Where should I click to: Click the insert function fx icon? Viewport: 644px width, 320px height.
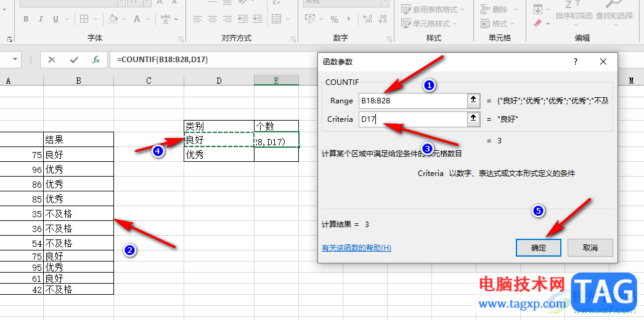pos(96,60)
